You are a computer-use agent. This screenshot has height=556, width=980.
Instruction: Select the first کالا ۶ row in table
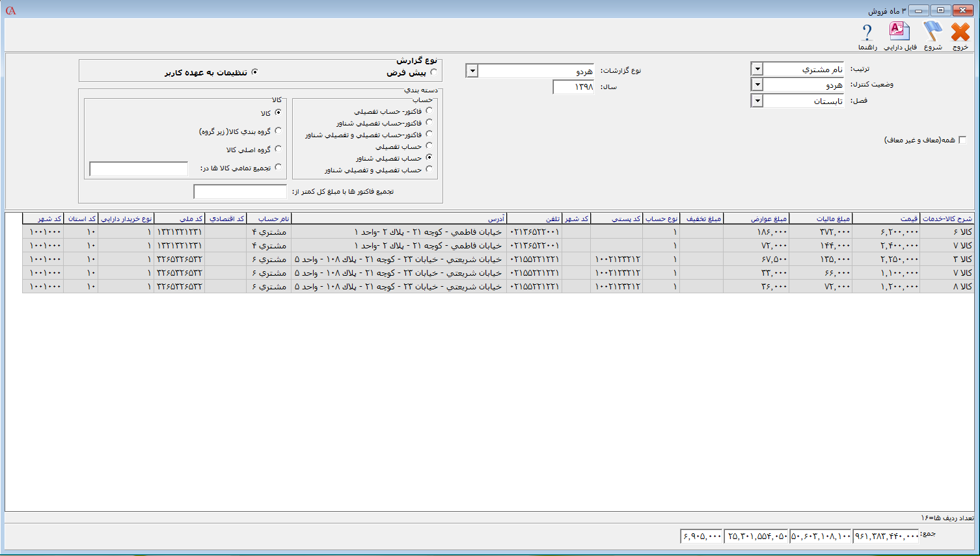(946, 232)
